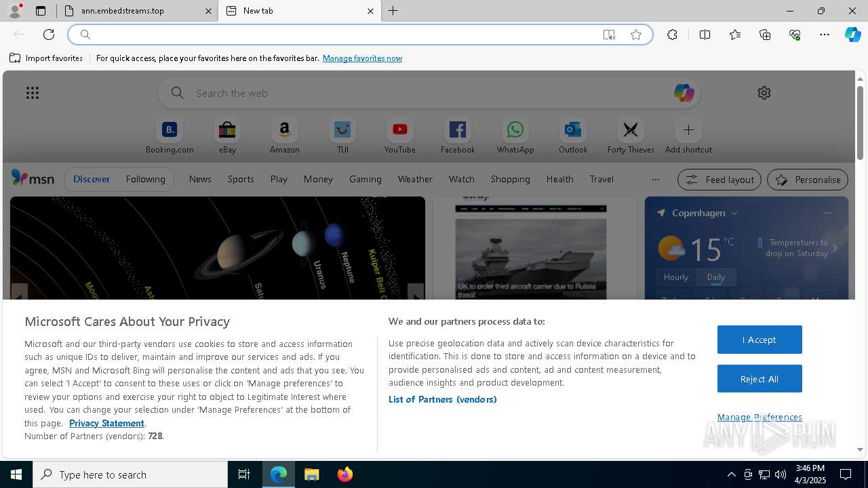The width and height of the screenshot is (868, 488).
Task: Launch Firefox from the taskbar
Action: (345, 474)
